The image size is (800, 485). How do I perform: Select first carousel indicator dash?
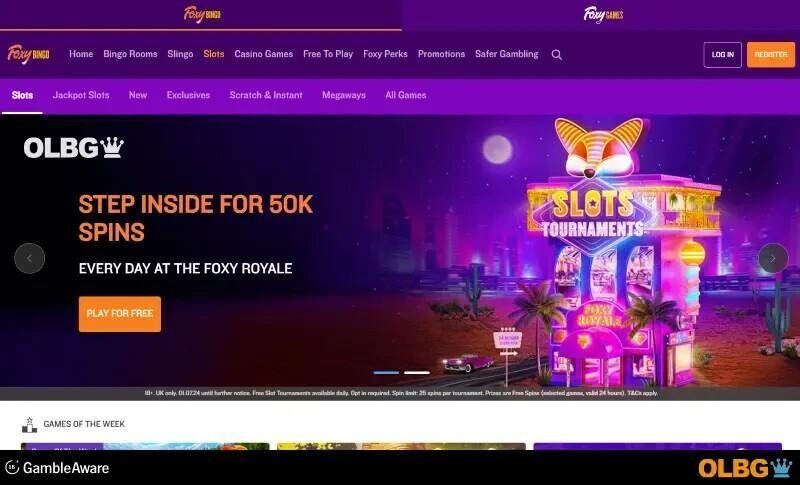point(386,373)
